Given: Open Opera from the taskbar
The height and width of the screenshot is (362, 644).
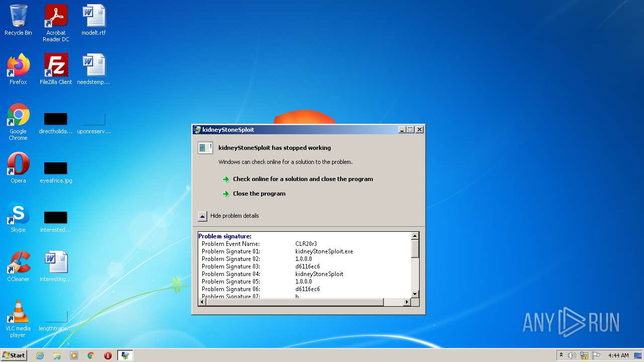Looking at the screenshot, I should coord(108,355).
